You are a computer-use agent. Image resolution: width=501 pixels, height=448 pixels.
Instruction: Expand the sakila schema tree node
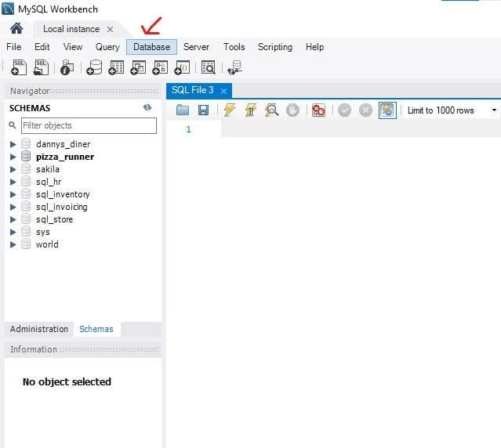pos(13,169)
